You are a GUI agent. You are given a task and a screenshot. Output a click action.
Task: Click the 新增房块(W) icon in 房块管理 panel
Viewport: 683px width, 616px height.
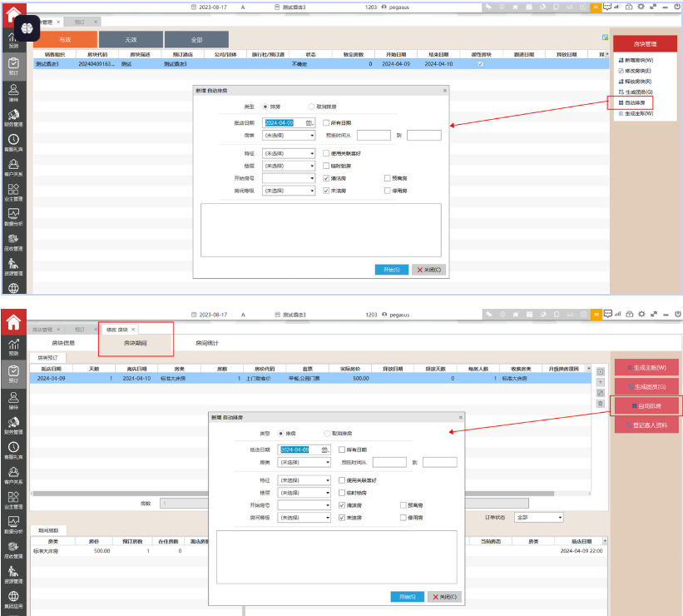(x=621, y=61)
